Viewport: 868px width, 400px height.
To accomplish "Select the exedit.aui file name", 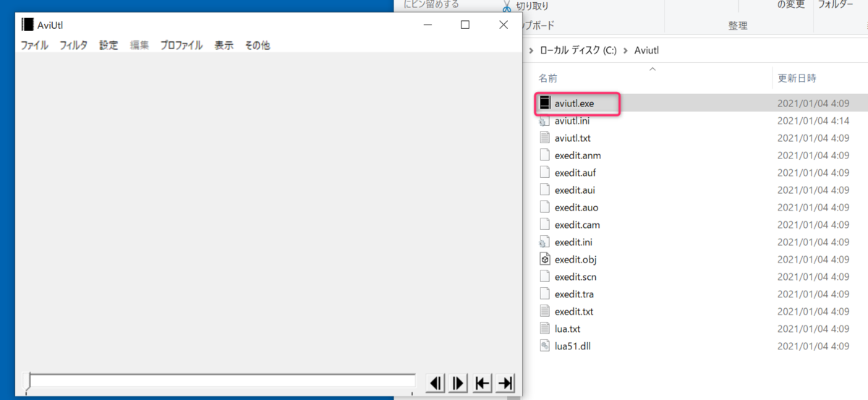I will (x=575, y=190).
